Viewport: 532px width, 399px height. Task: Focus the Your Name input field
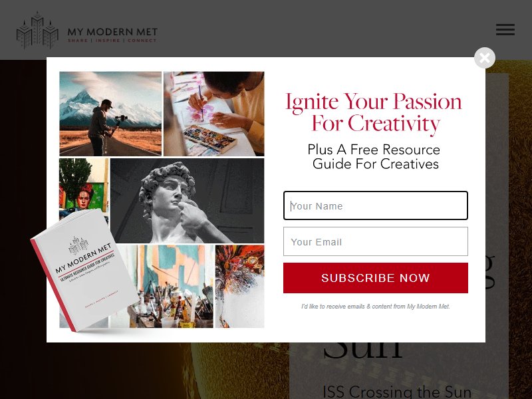pos(376,205)
